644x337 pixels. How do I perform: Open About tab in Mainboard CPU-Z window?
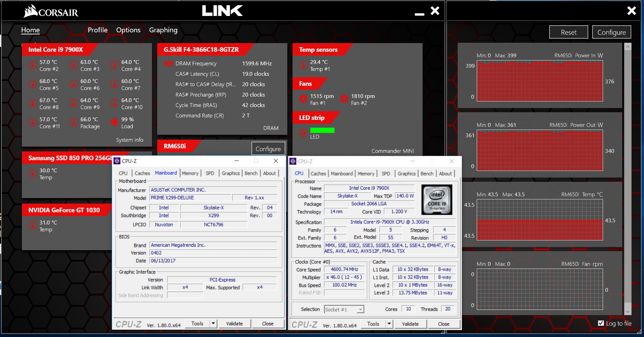[269, 173]
